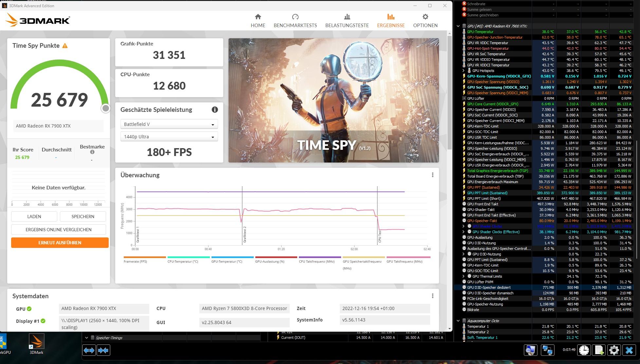The width and height of the screenshot is (640, 364).
Task: Click the AMD Radeon RX 7900 XTX score field
Action: (58, 126)
